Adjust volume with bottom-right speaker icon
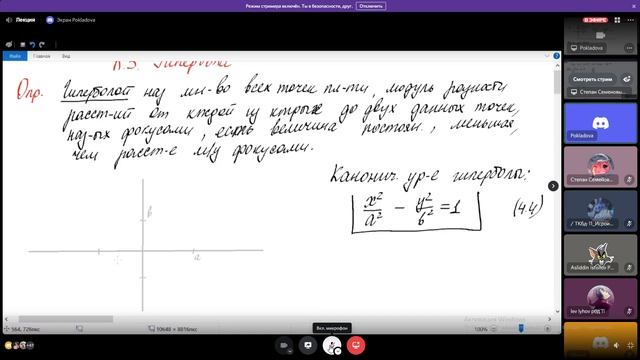The image size is (640, 360). coord(616,345)
